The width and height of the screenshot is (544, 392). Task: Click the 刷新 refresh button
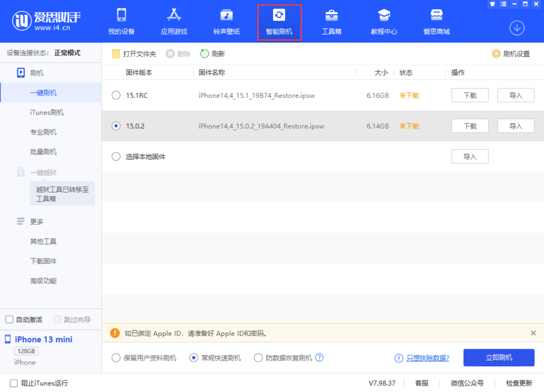pos(213,54)
